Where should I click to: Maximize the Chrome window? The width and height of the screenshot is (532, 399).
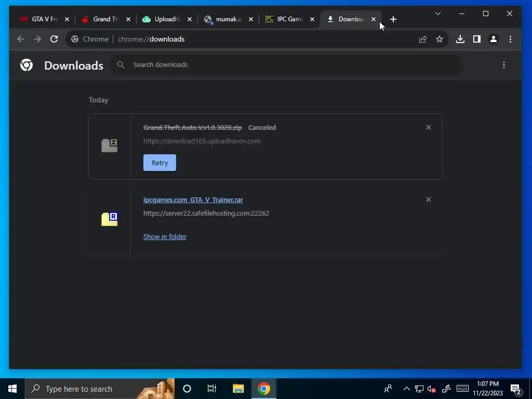(x=486, y=14)
